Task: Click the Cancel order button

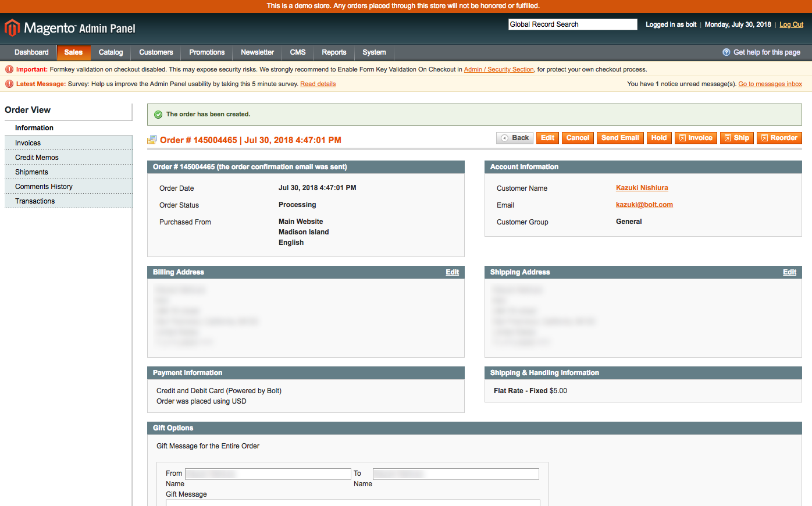Action: click(x=578, y=138)
